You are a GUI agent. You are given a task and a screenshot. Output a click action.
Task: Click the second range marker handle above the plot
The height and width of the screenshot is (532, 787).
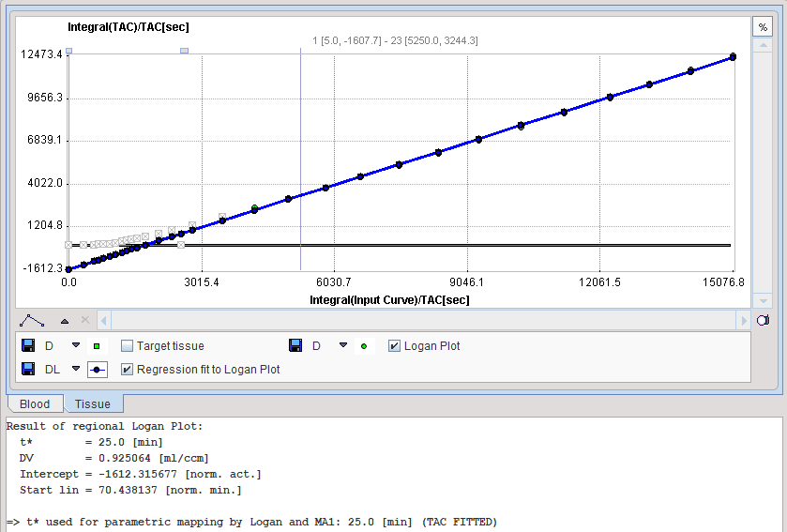tap(184, 51)
